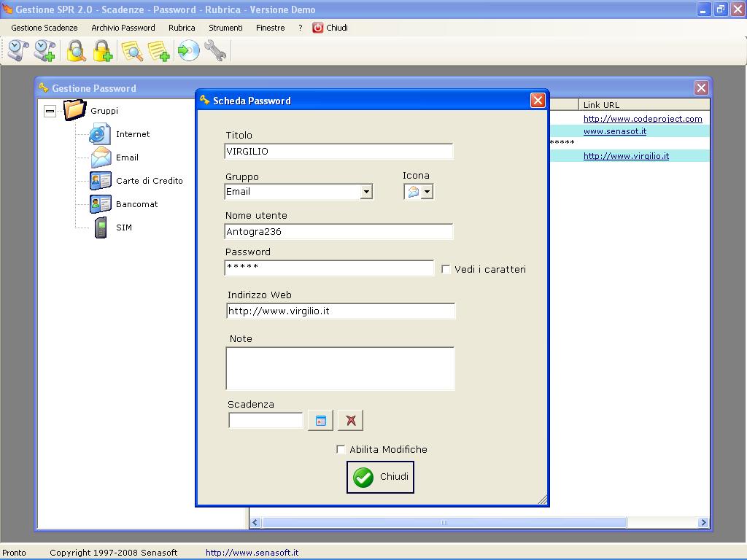The image size is (747, 560).
Task: Click the Password field
Action: (329, 268)
